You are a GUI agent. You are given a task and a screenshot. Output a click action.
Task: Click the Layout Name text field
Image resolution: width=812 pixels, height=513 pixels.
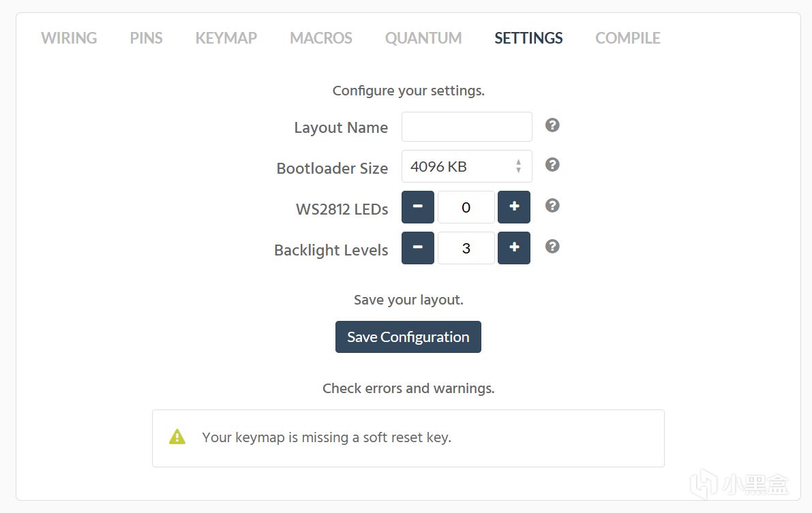click(x=466, y=127)
